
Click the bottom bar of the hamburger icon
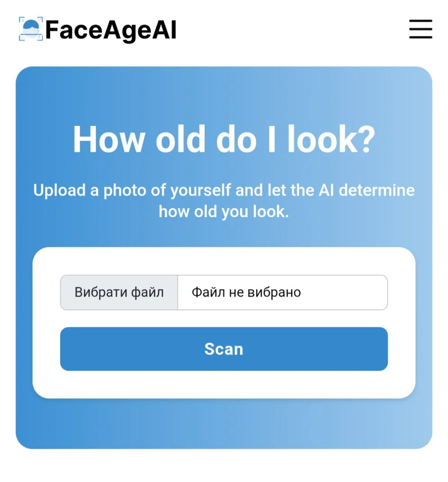click(x=421, y=37)
